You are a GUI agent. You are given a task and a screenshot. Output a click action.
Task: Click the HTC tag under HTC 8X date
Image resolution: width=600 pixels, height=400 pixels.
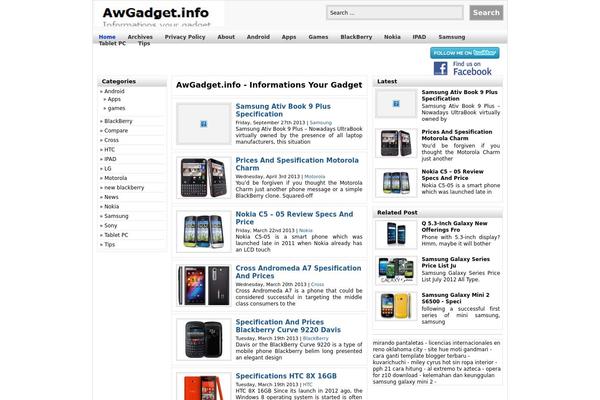pyautogui.click(x=308, y=385)
